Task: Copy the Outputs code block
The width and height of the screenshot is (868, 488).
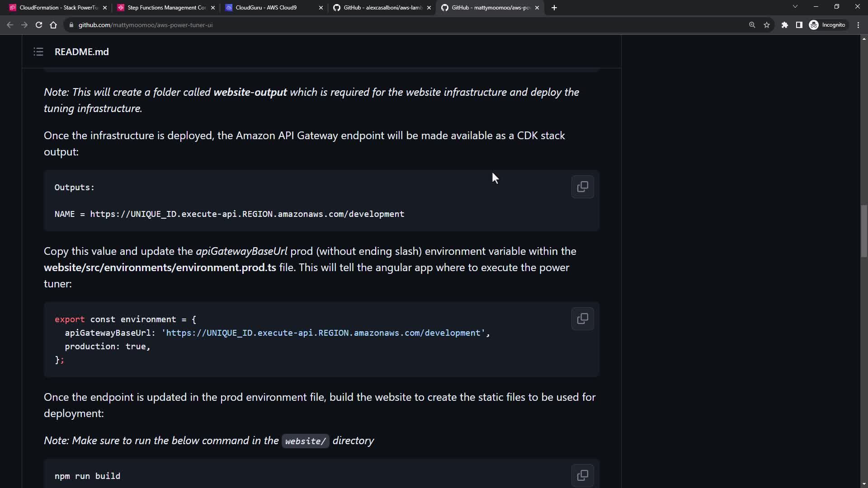Action: [x=582, y=187]
